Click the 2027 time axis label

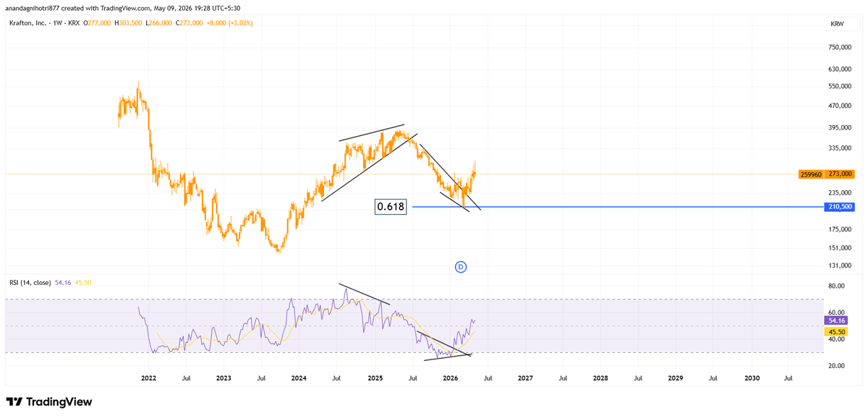pyautogui.click(x=525, y=378)
